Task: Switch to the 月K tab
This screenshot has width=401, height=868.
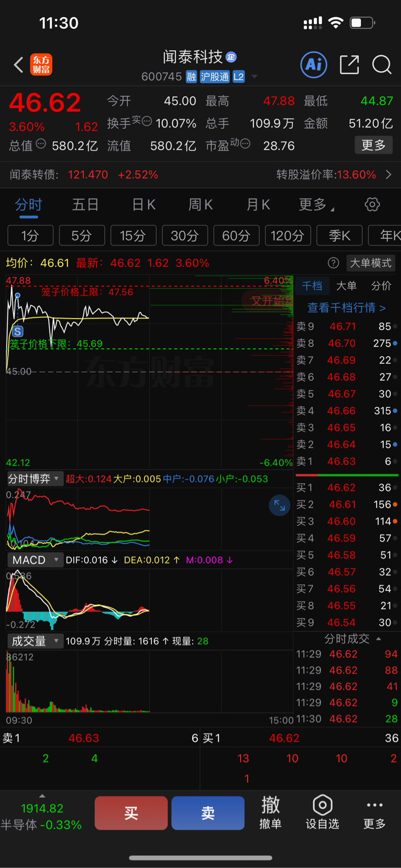Action: [258, 205]
